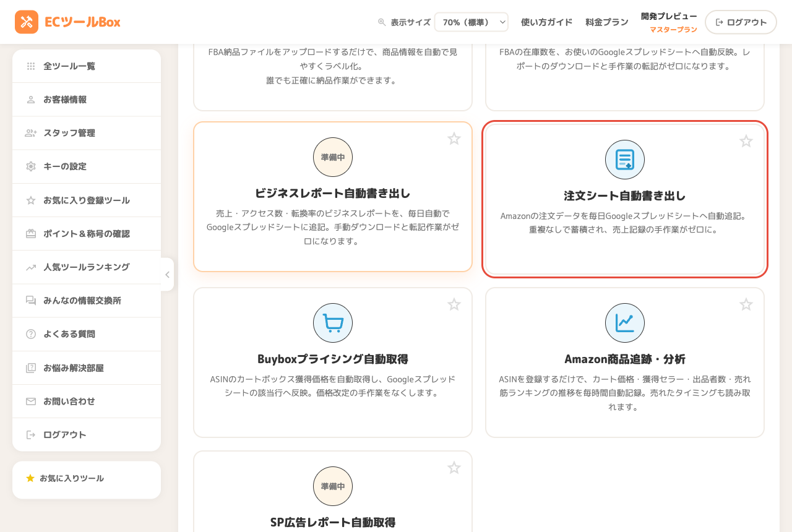The image size is (792, 532).
Task: Go to 人気ツールランキング in the sidebar
Action: (x=87, y=267)
